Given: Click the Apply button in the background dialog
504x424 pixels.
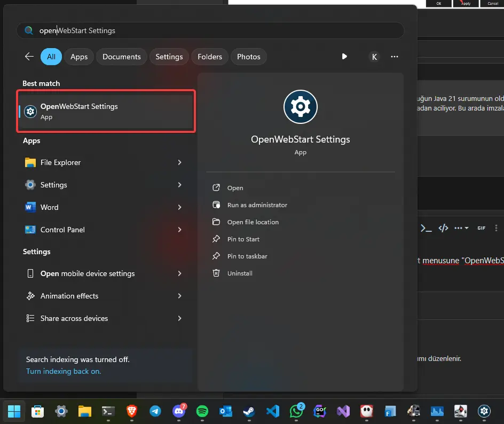Looking at the screenshot, I should [466, 4].
